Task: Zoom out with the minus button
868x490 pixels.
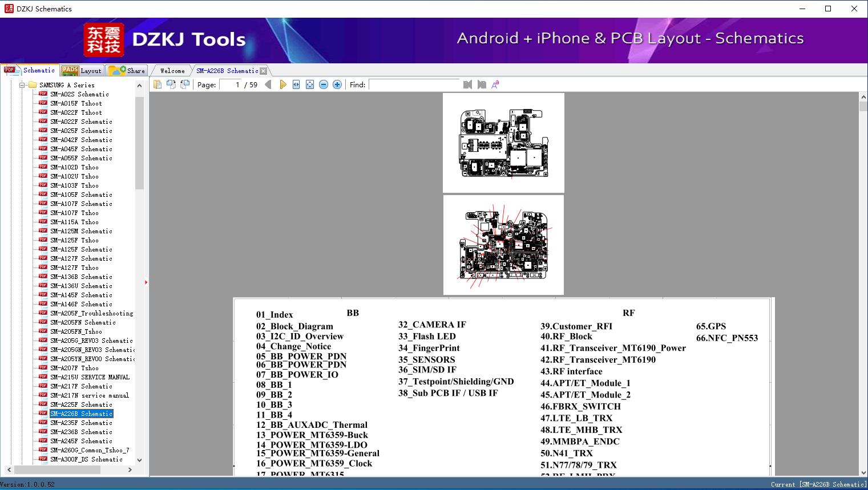Action: [x=324, y=84]
